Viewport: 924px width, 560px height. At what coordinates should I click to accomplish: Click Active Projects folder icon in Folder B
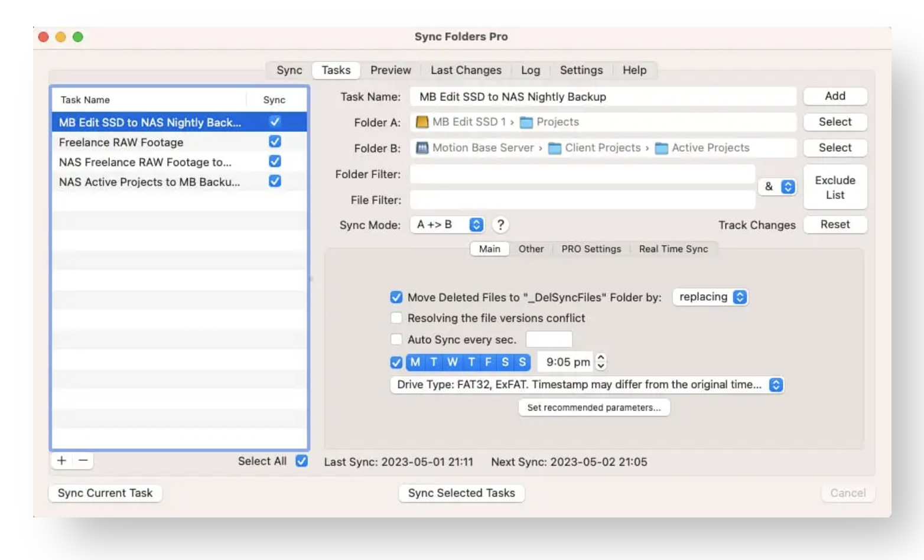661,148
